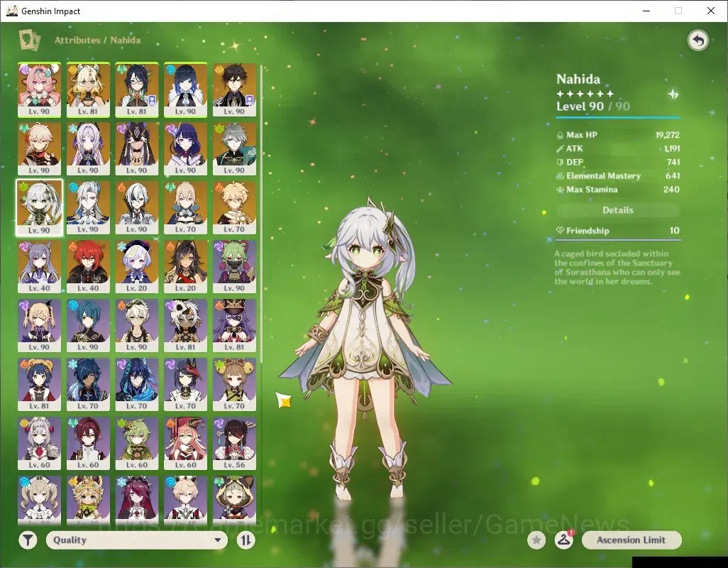Viewport: 728px width, 568px height.
Task: Select Chevreuse's Lv. 81 portrait
Action: pyautogui.click(x=234, y=326)
